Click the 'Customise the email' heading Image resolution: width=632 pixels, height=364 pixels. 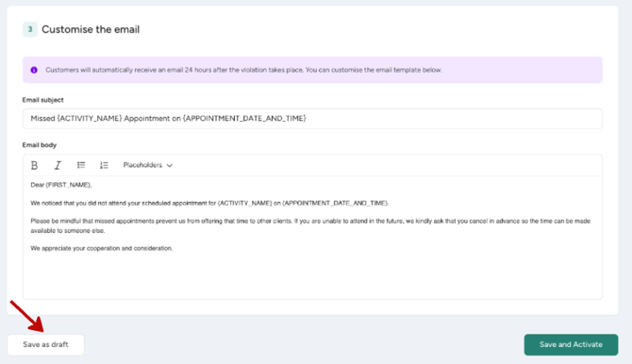(91, 29)
